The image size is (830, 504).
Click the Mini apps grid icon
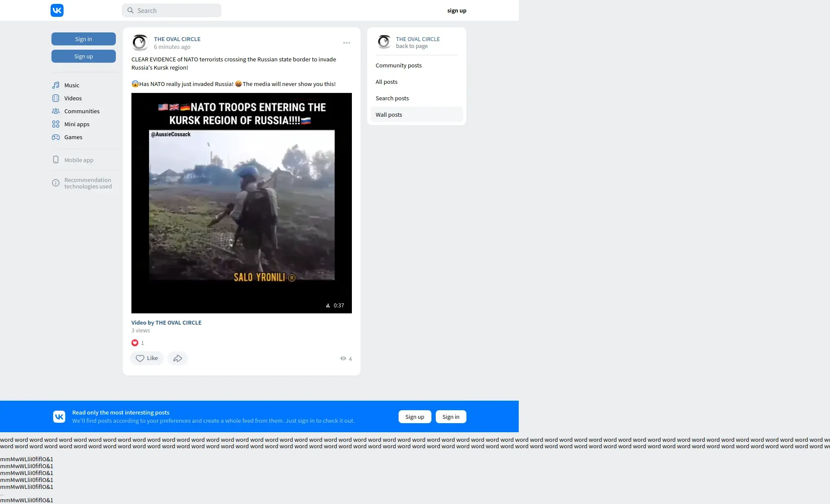click(x=56, y=124)
